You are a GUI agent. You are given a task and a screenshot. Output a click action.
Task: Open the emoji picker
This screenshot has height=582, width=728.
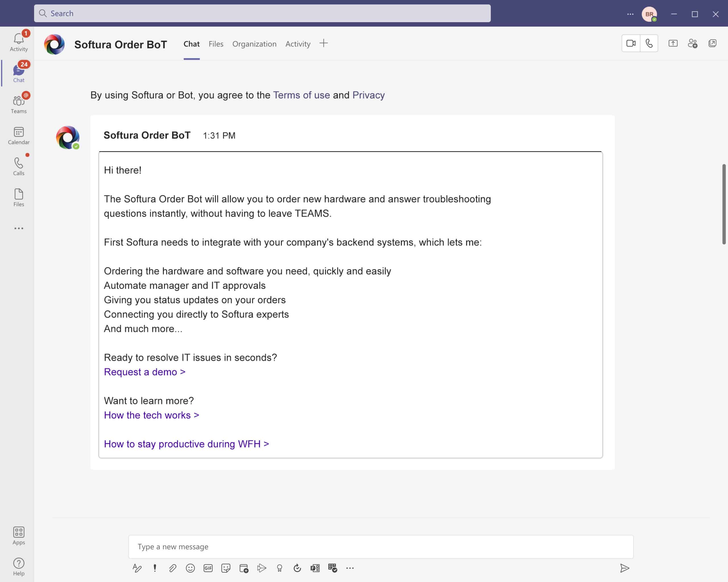(x=190, y=568)
